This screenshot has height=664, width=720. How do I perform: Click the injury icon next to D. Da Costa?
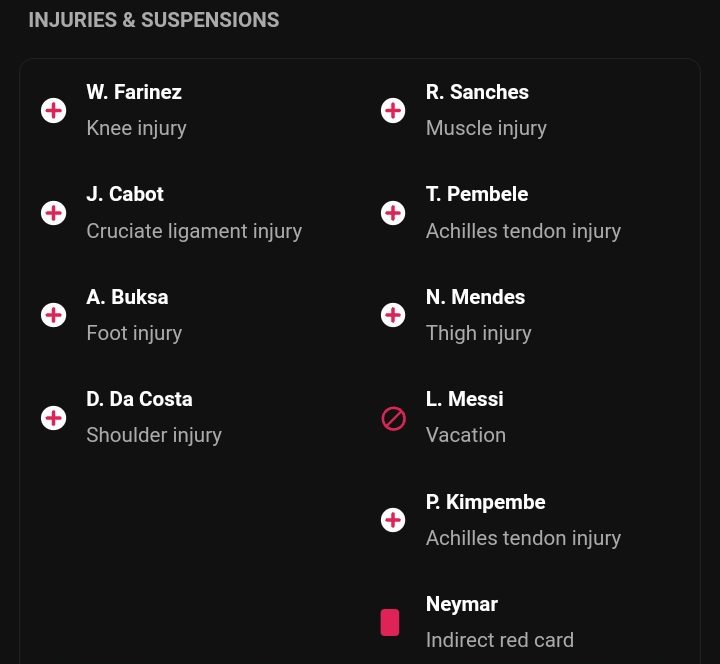click(x=54, y=418)
